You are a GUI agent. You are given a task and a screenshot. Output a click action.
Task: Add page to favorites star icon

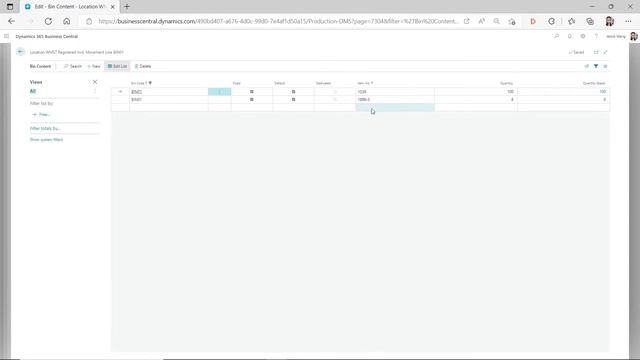[x=512, y=21]
